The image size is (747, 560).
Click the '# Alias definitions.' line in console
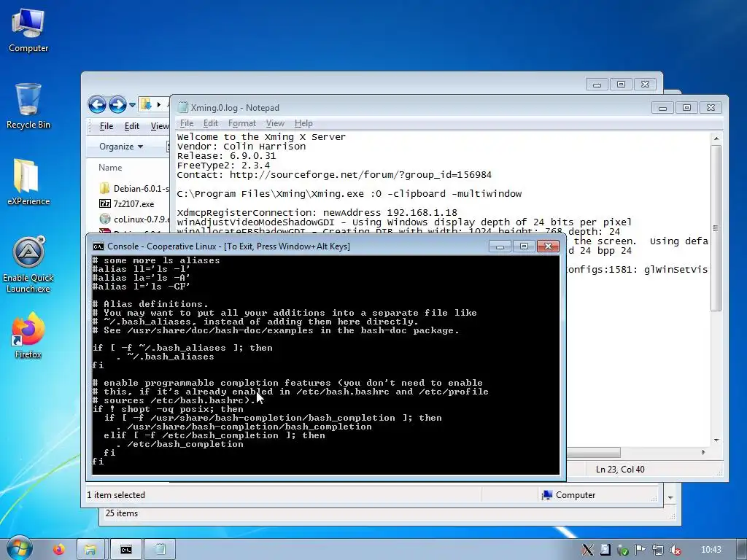point(150,304)
